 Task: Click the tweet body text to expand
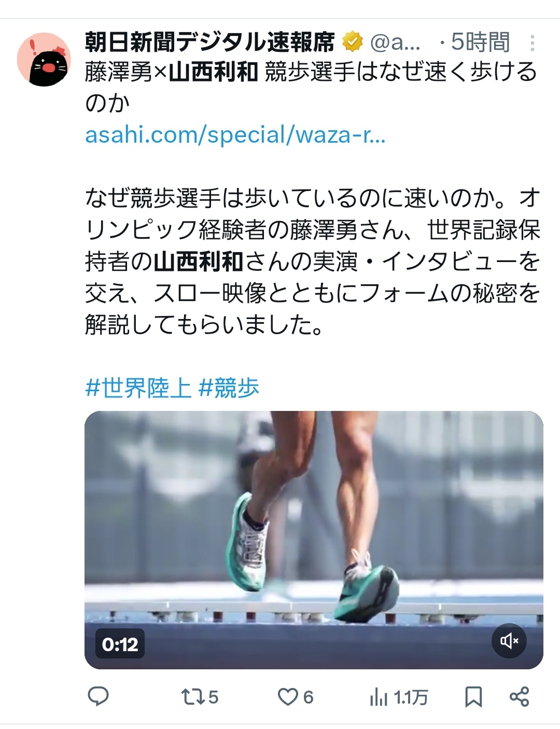tap(313, 261)
